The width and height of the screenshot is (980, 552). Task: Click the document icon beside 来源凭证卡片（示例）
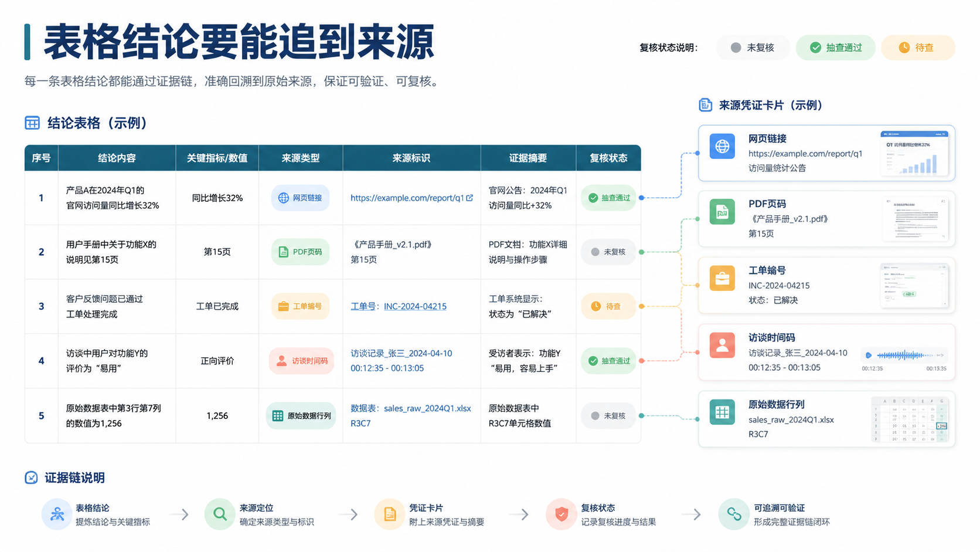[706, 105]
